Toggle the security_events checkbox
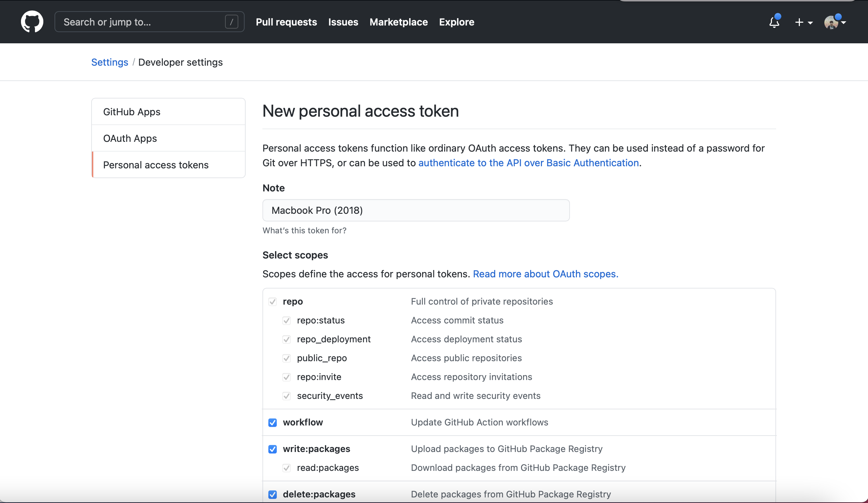The width and height of the screenshot is (868, 503). pyautogui.click(x=287, y=396)
